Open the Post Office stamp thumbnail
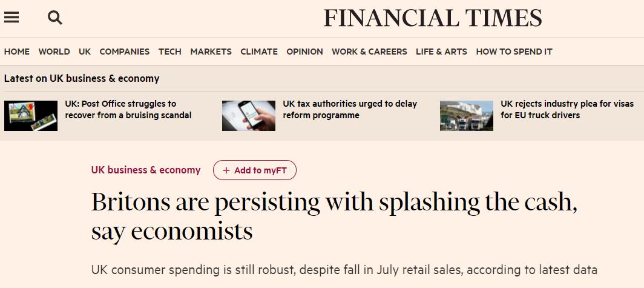Screen dimensions: 644x288 tap(31, 116)
